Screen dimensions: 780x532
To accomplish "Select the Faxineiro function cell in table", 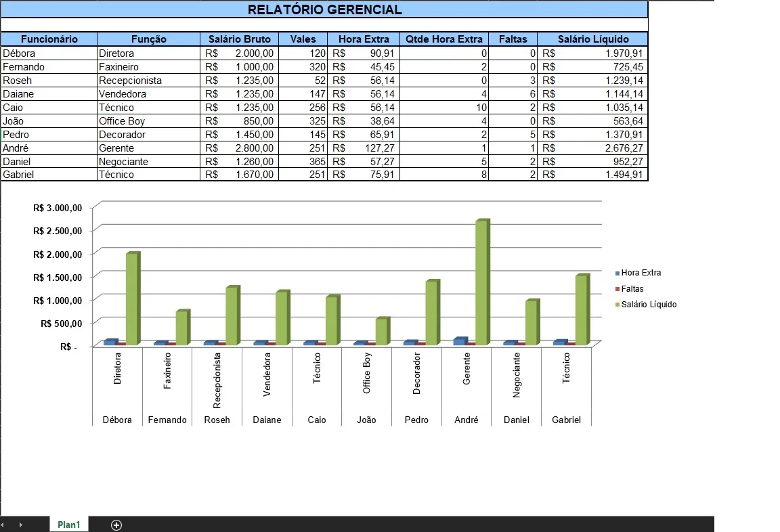I will [149, 66].
